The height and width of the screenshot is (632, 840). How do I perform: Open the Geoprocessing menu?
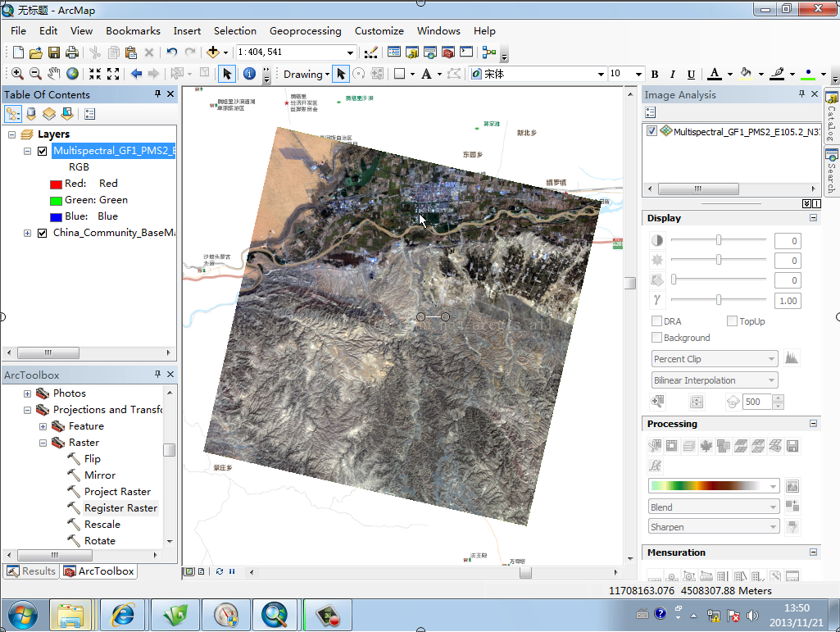pyautogui.click(x=305, y=30)
